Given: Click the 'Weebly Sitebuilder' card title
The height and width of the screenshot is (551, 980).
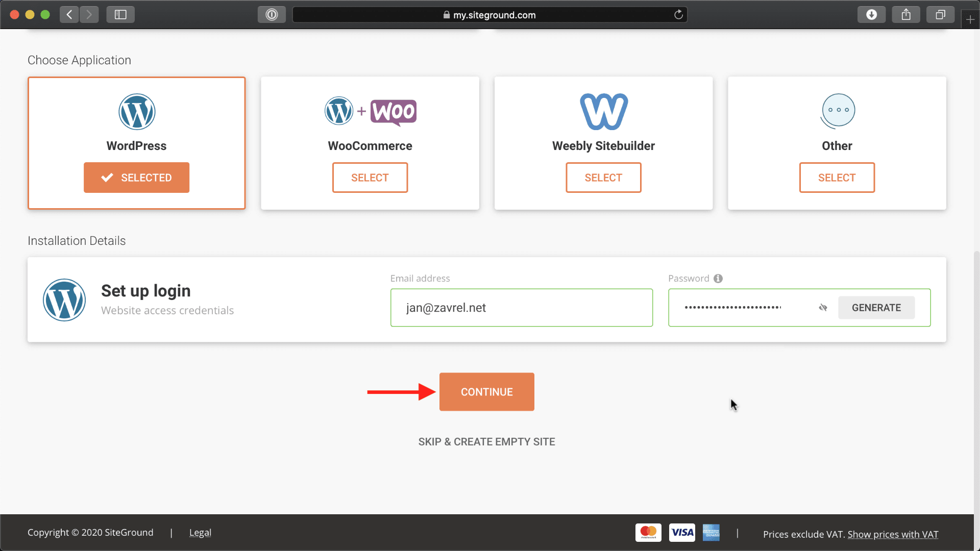Looking at the screenshot, I should (x=603, y=146).
